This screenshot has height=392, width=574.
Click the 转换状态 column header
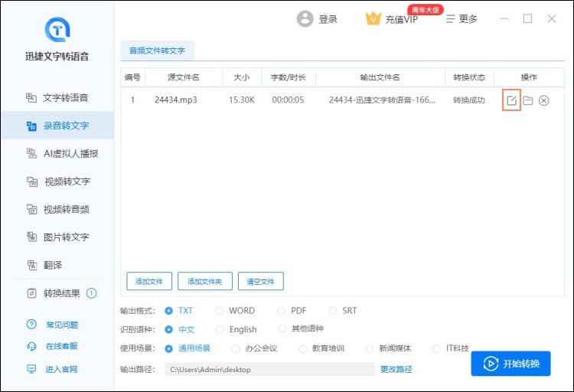pos(469,77)
